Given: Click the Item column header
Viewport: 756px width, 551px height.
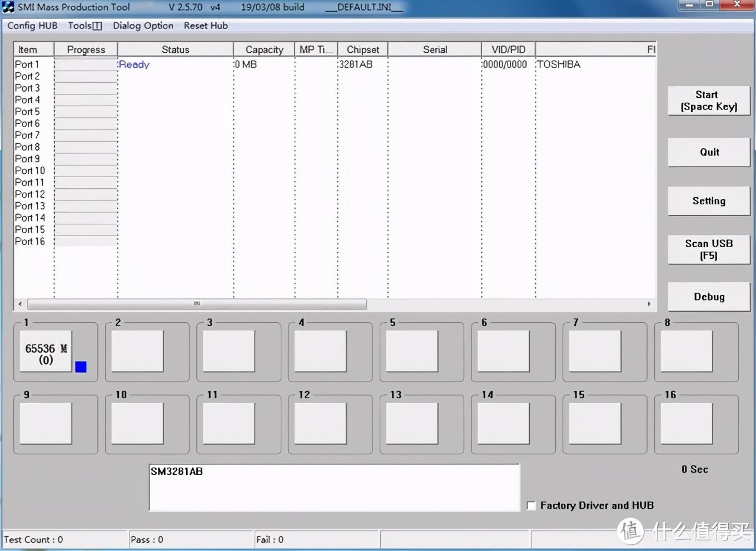Looking at the screenshot, I should pos(33,49).
